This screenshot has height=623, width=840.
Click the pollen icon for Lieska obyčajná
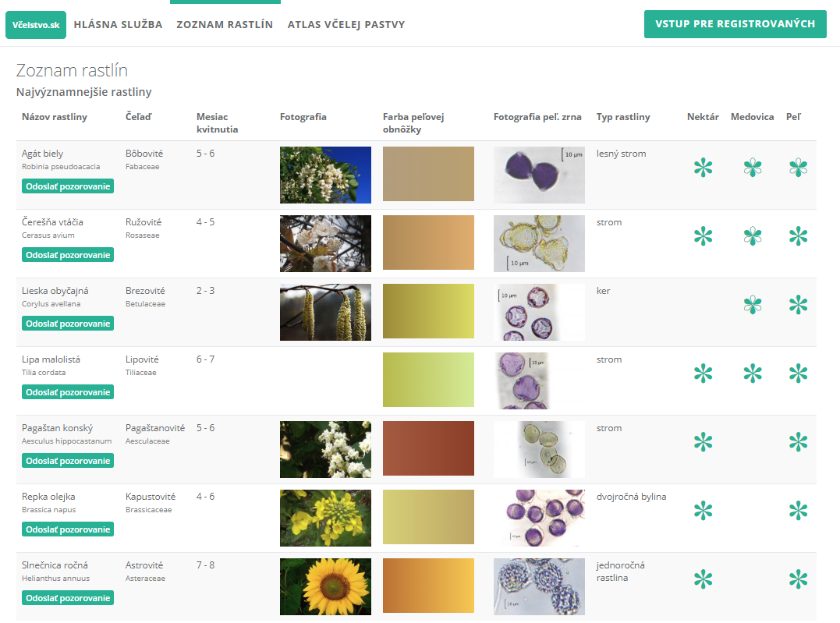tap(798, 305)
